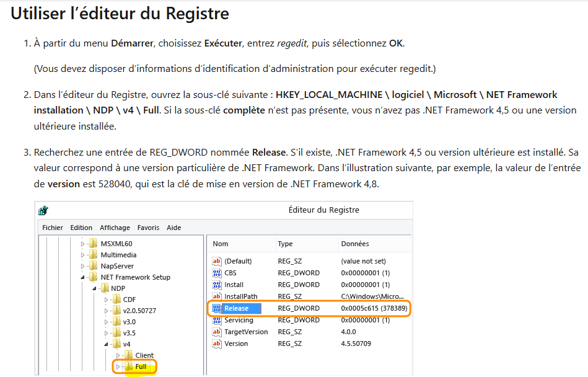The image size is (588, 377).
Task: Click the Servicing DWORD value icon
Action: (x=217, y=320)
